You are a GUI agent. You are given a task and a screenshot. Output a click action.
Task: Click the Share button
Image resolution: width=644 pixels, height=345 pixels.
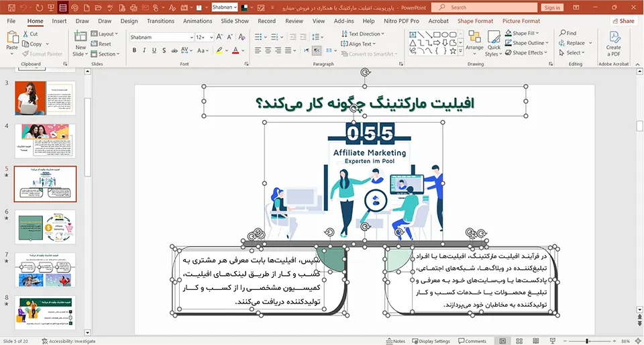623,21
